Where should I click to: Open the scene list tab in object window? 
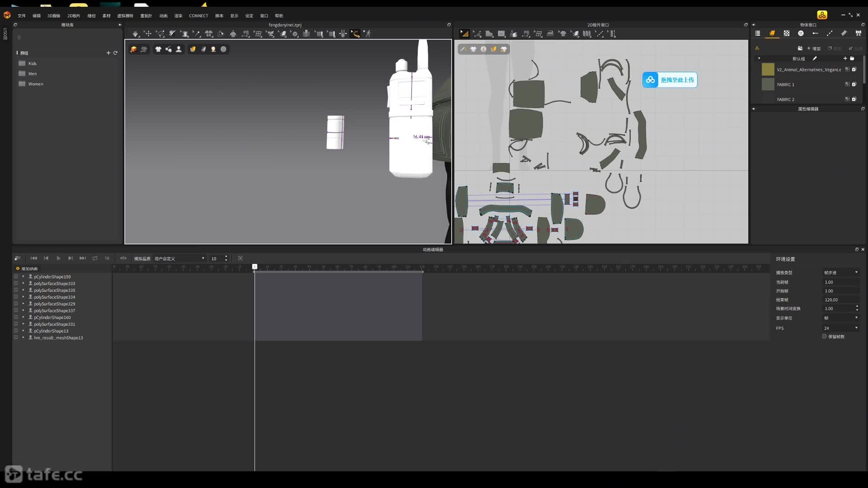(x=758, y=33)
